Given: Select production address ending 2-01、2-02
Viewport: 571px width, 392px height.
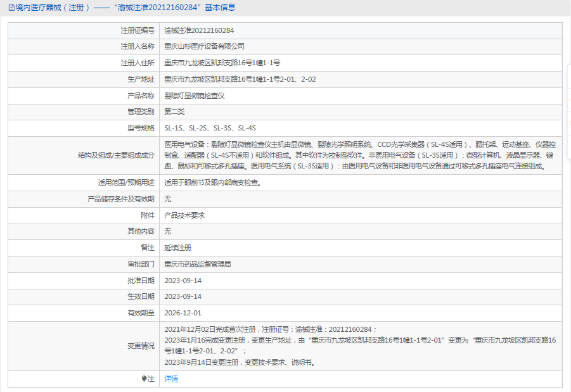Looking at the screenshot, I should 240,79.
